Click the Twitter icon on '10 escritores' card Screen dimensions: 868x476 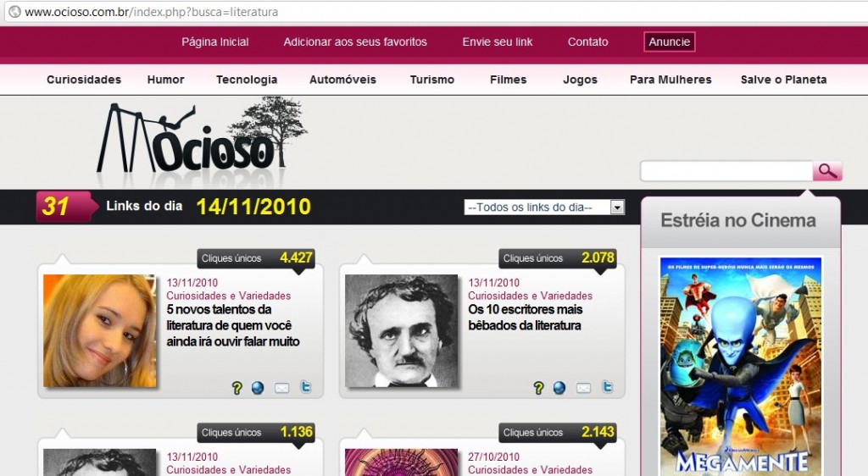(607, 387)
